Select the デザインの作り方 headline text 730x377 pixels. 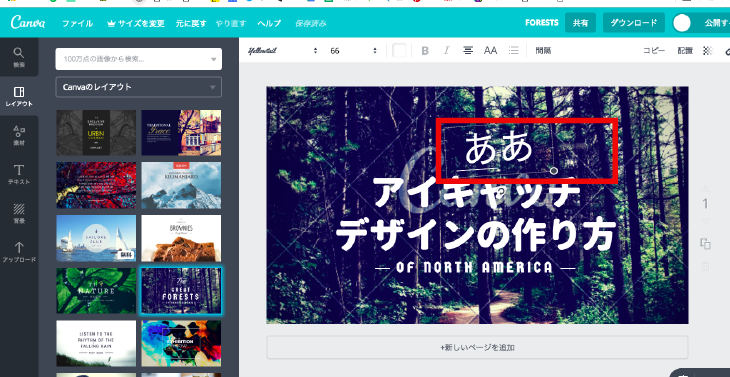[476, 234]
